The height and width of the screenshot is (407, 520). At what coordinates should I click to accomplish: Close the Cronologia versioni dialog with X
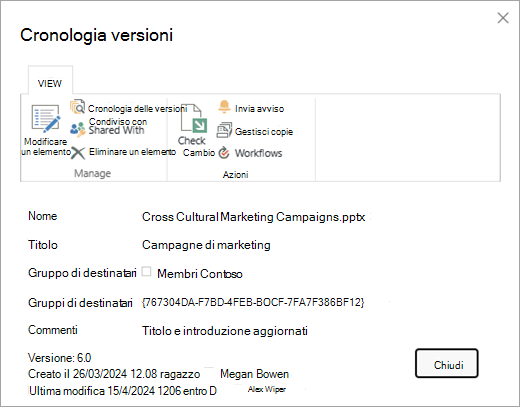[503, 18]
